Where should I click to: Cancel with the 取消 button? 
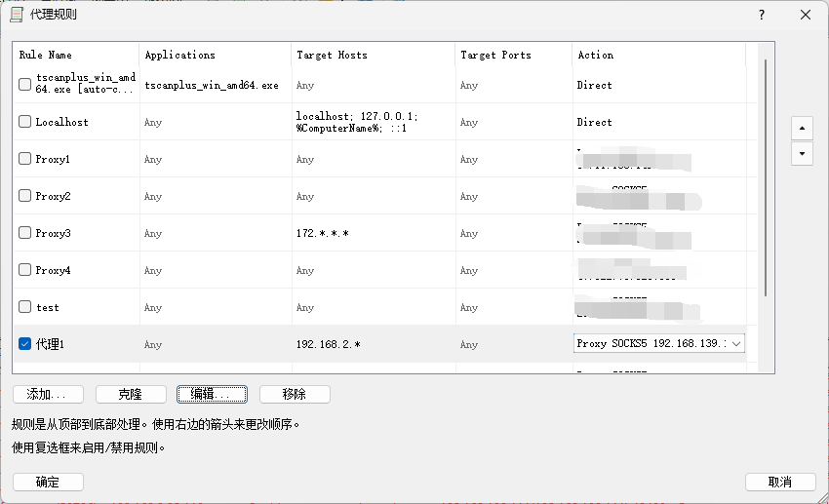[x=780, y=482]
